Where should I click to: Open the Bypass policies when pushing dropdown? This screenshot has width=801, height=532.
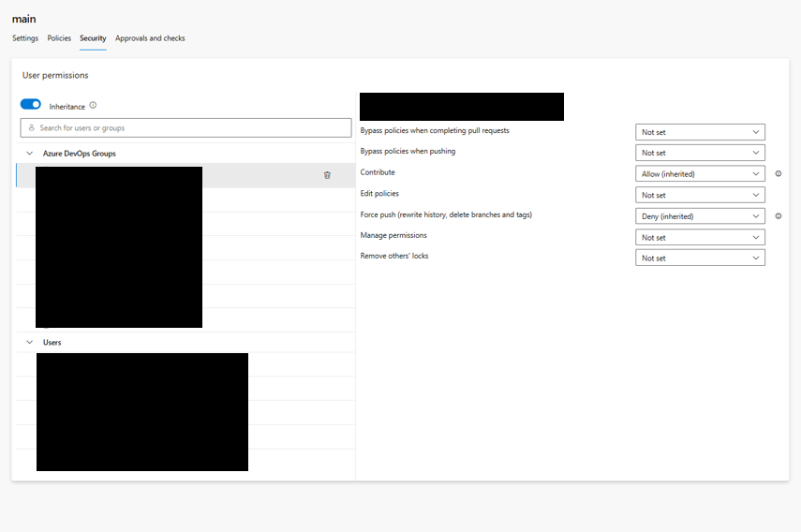(x=700, y=153)
